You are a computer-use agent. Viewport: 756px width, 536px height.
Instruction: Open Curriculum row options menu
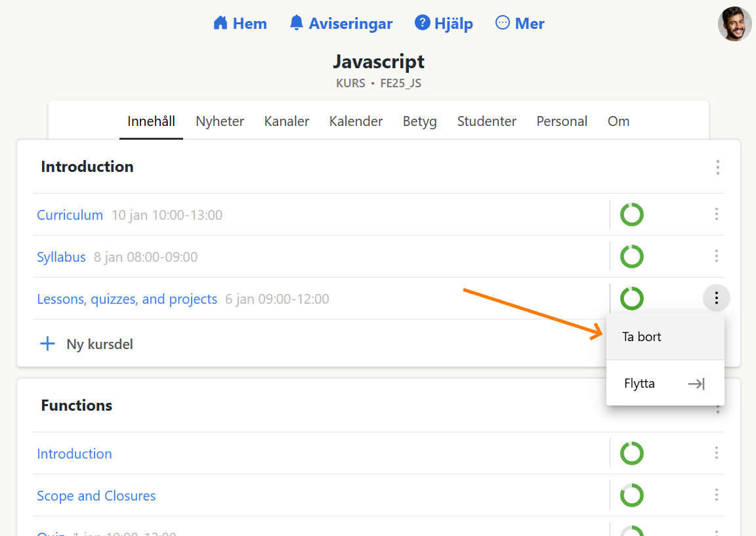pos(716,215)
